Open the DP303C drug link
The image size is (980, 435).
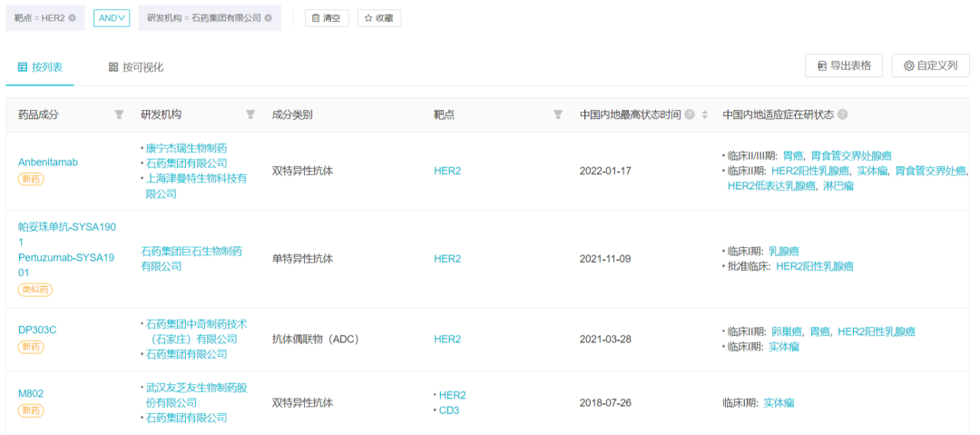point(37,330)
